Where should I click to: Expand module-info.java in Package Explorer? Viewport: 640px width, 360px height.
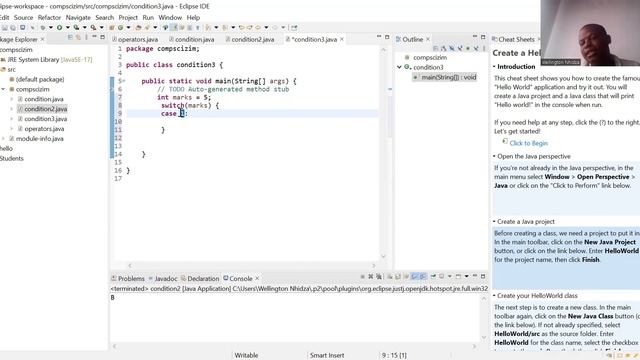coord(3,139)
